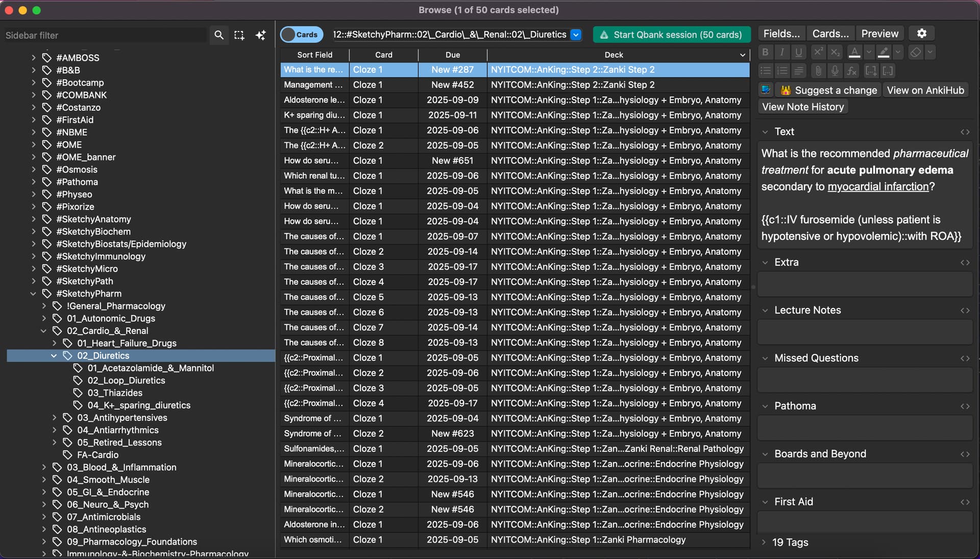This screenshot has height=559, width=980.
Task: Click the sparkle icon next to sidebar filter
Action: coord(260,35)
